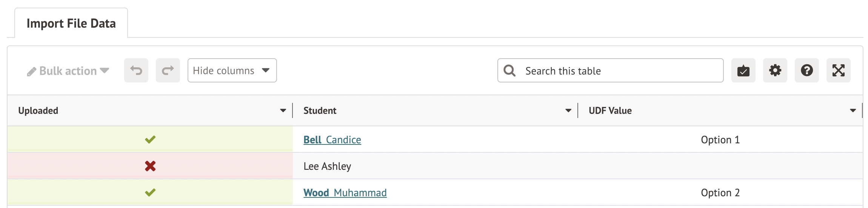This screenshot has height=208, width=868.
Task: Click the green tick for Bell Candice
Action: tap(150, 140)
